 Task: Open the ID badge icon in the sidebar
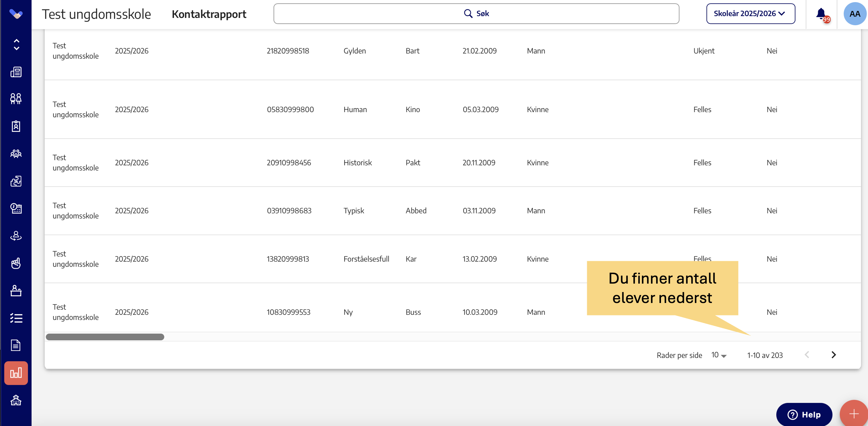16,126
